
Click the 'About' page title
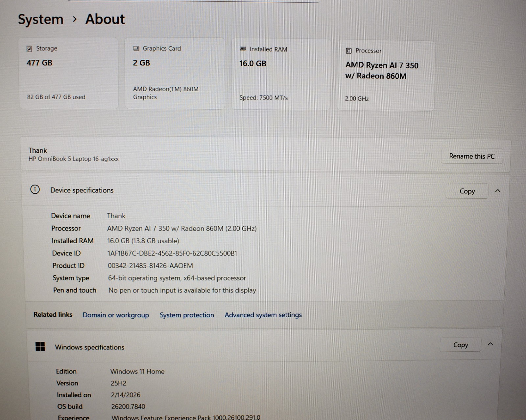tap(105, 19)
